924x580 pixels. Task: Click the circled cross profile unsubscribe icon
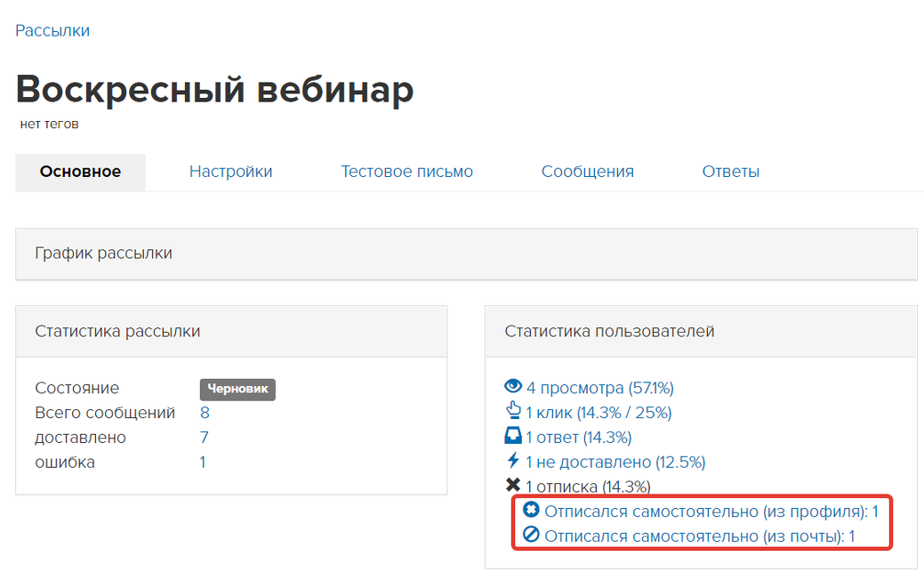point(531,509)
